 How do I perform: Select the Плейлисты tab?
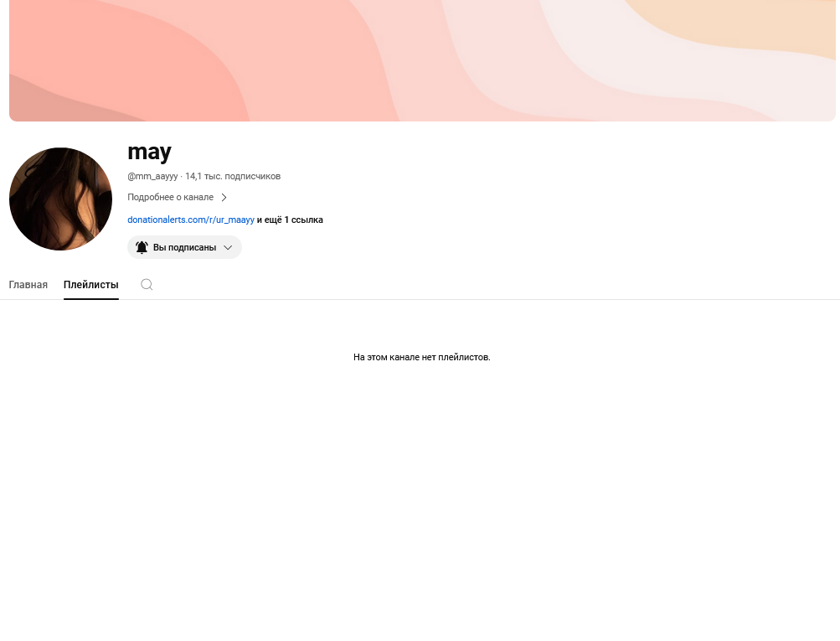coord(91,285)
